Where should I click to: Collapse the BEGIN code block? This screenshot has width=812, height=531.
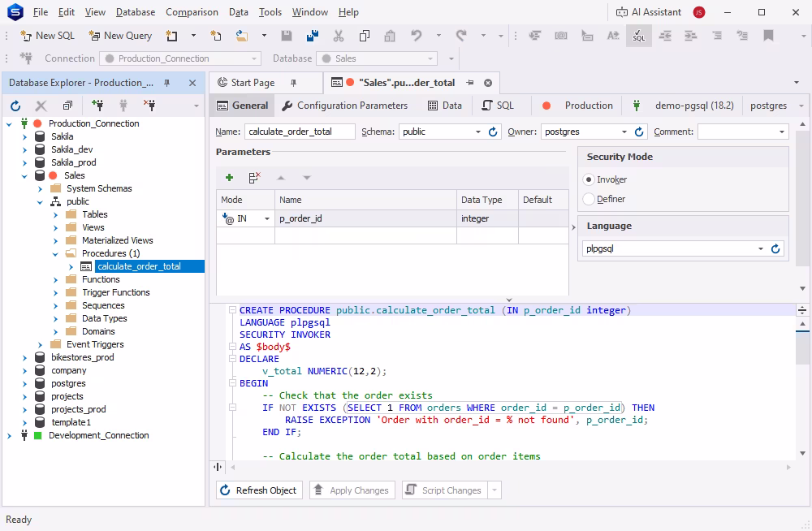[232, 383]
